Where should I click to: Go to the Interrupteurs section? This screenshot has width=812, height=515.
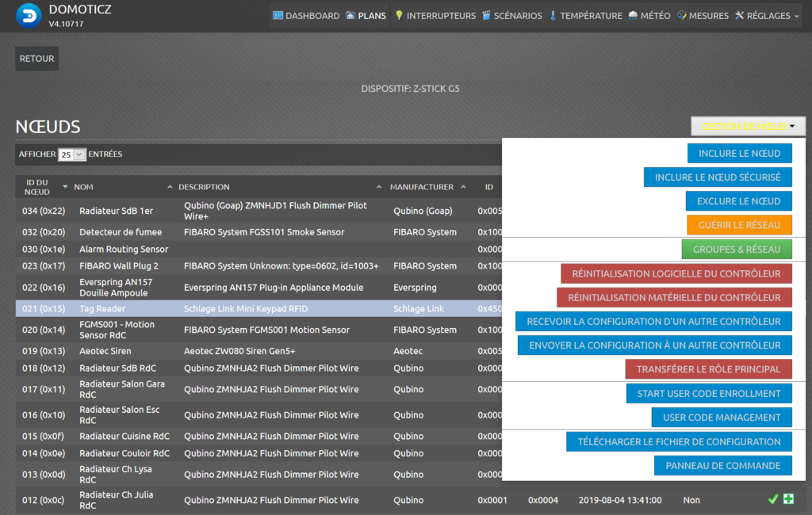pos(435,16)
